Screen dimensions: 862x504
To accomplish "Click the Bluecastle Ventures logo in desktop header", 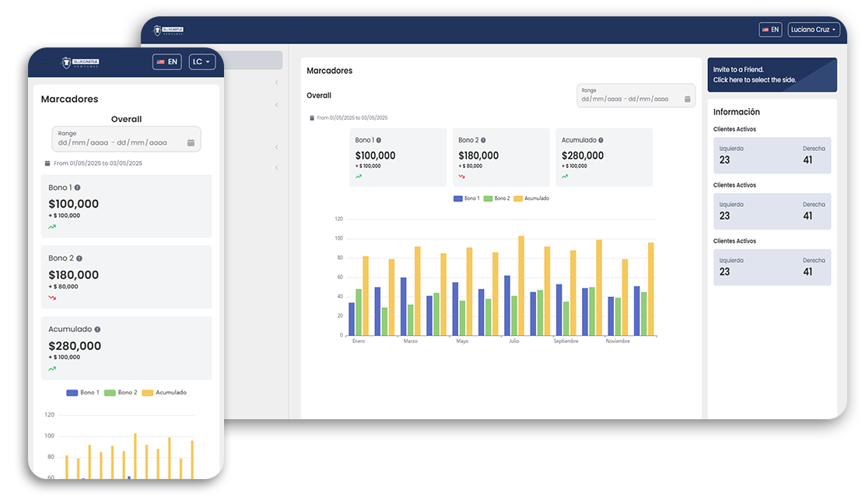I will [x=168, y=30].
